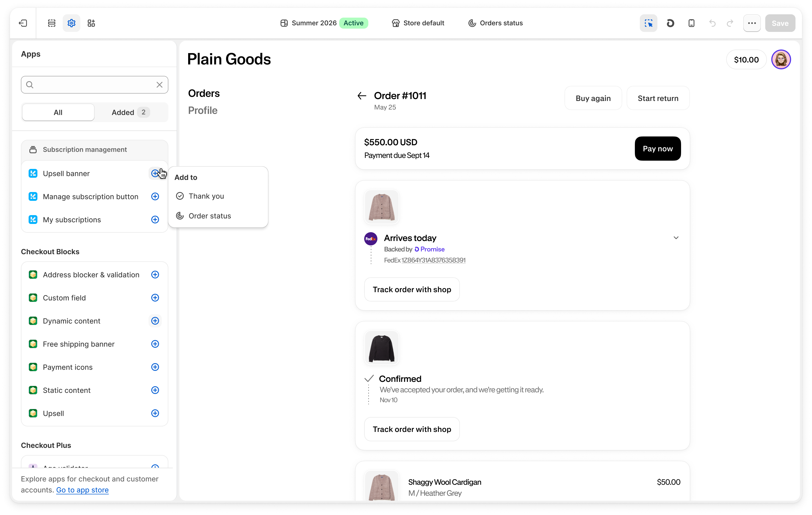Open the sections panel icon

coord(52,23)
